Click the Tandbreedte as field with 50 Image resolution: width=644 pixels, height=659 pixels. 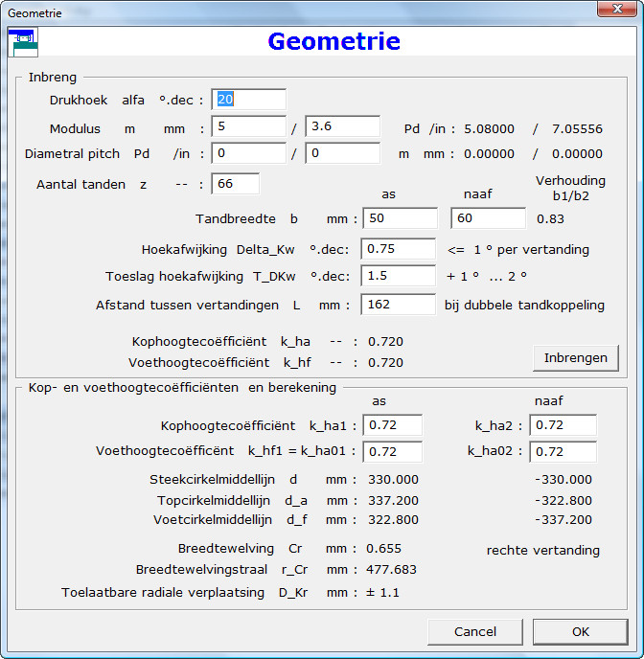pos(401,218)
